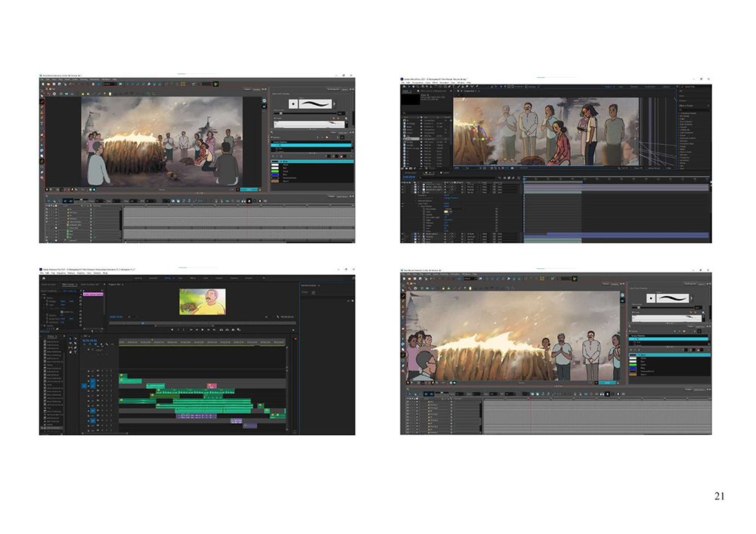Select the green colour swatch in Harmony wide-shot palette
Screen dimensions: 756x534
click(275, 171)
